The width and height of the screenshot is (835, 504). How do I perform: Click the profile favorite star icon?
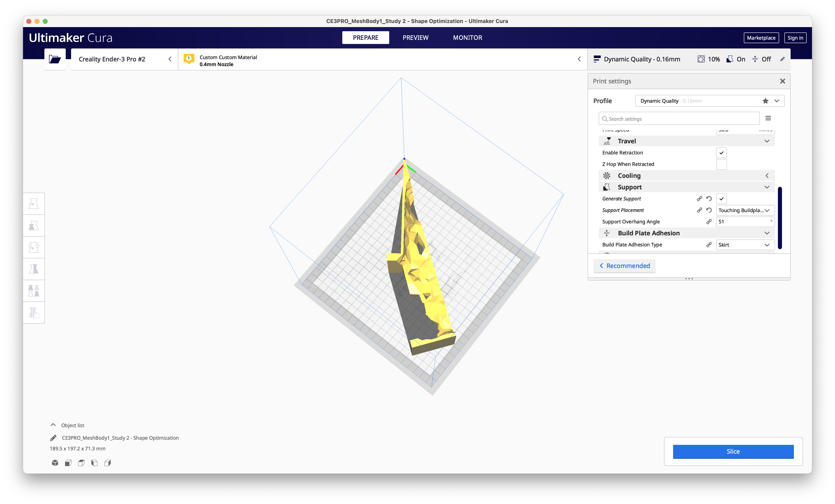(765, 101)
